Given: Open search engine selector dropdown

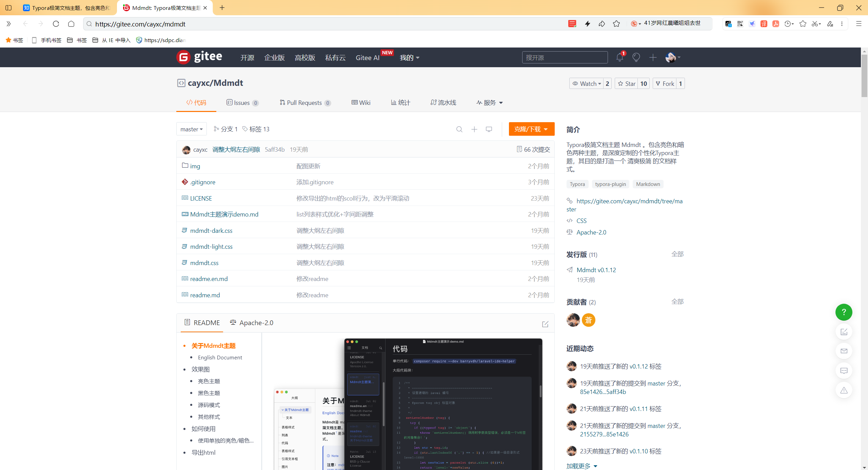Looking at the screenshot, I should tap(636, 24).
